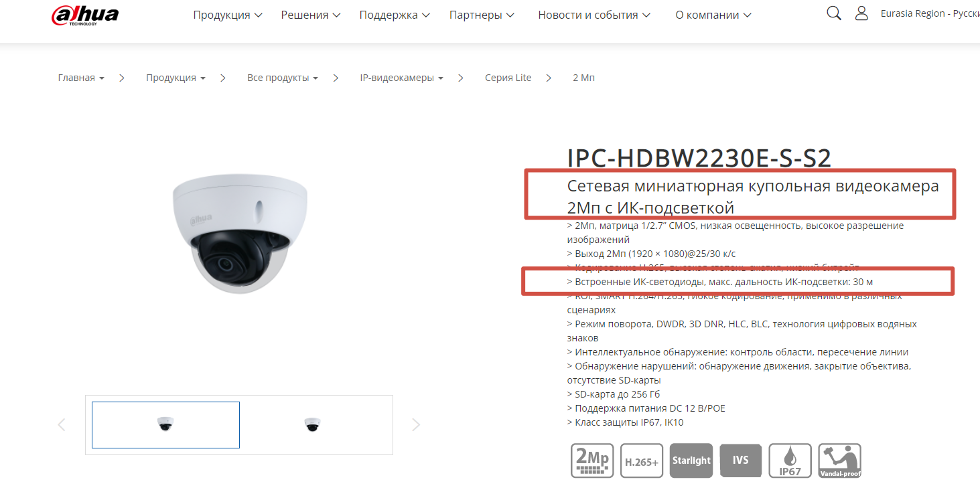Image resolution: width=980 pixels, height=504 pixels.
Task: Expand the Продукция top menu
Action: [228, 15]
